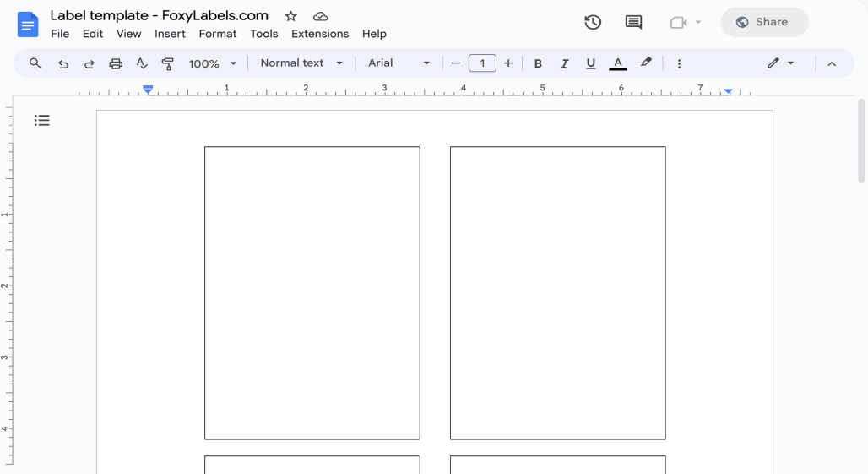Click inside the top-right label cell
This screenshot has width=868, height=474.
click(x=558, y=293)
